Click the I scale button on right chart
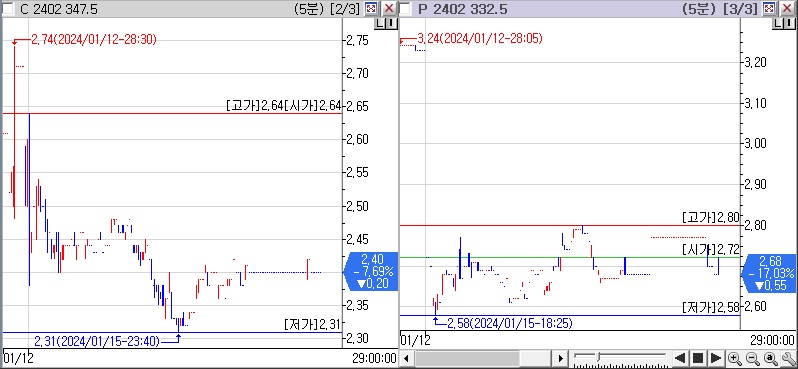798x369 pixels. tap(789, 23)
